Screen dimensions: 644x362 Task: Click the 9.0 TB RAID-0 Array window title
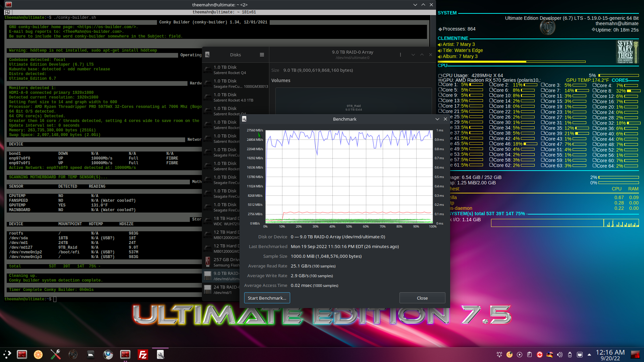353,52
